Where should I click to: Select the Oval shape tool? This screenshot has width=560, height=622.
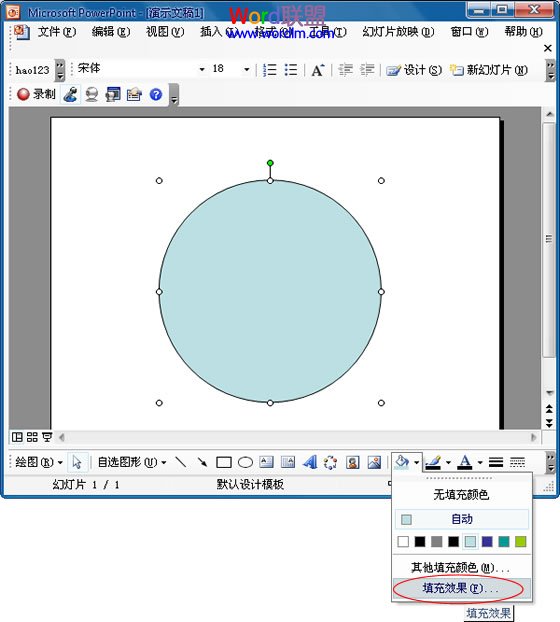coord(245,462)
